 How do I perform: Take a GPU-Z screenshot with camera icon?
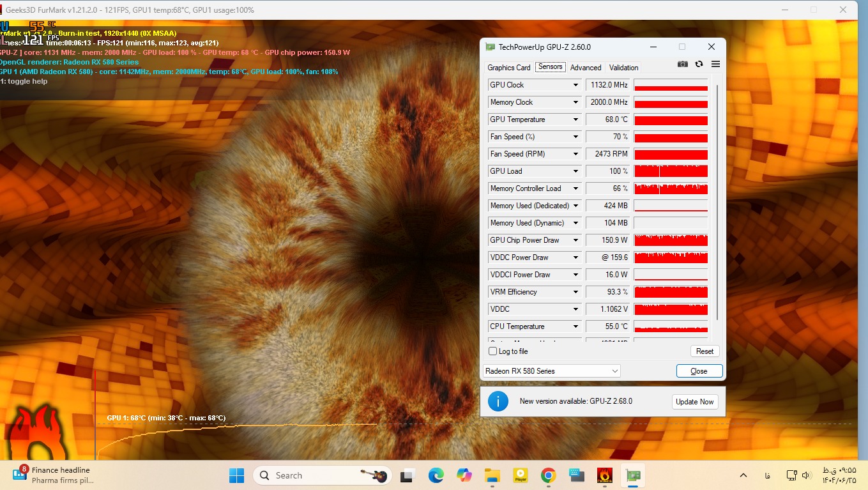(x=683, y=65)
